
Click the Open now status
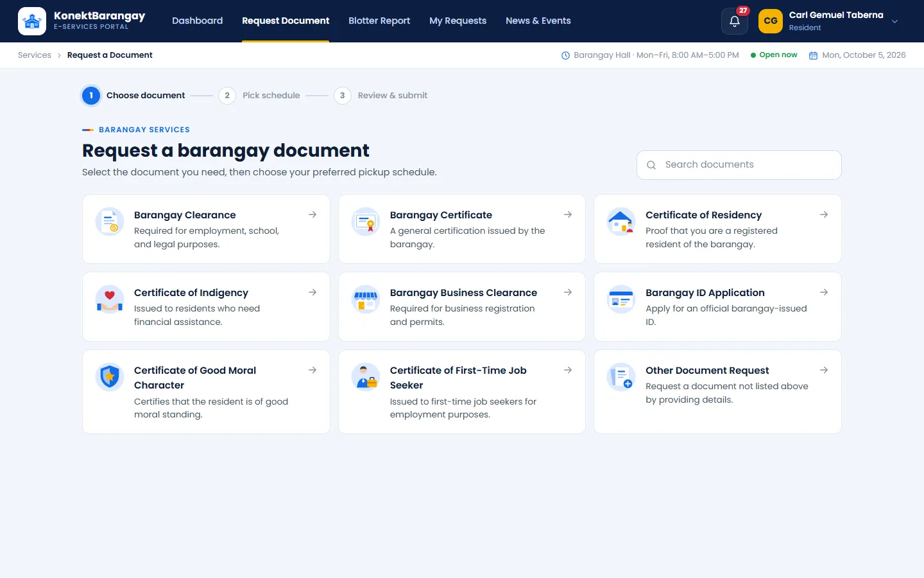point(774,55)
